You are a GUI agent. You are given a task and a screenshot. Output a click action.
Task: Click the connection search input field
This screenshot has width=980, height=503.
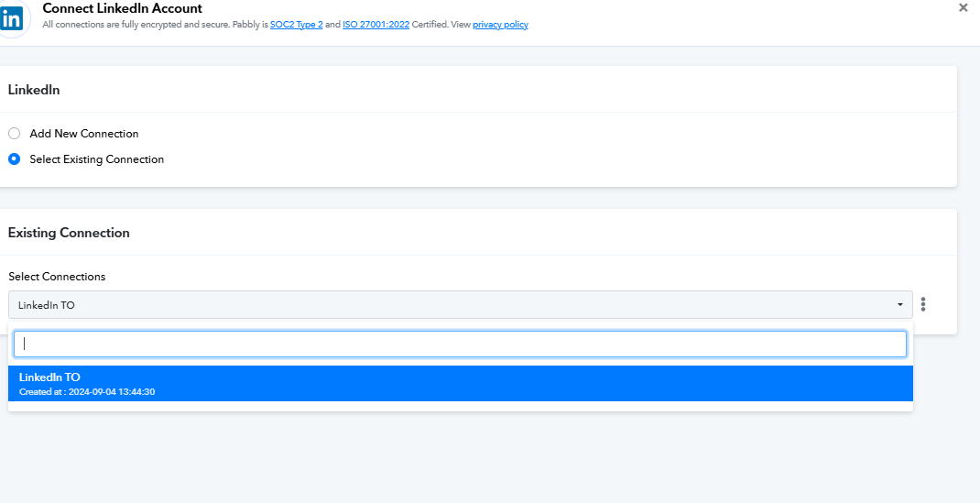(x=460, y=344)
